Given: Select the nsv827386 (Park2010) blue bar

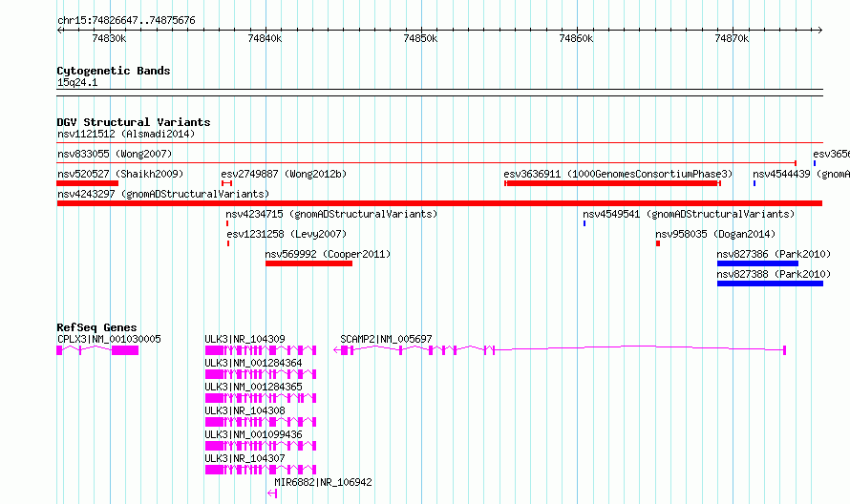Looking at the screenshot, I should coord(757,263).
